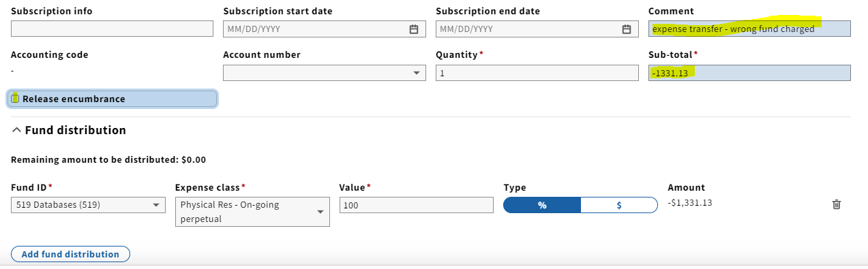Image resolution: width=868 pixels, height=269 pixels.
Task: Click the Remaining amount to be distributed text
Action: [x=108, y=160]
